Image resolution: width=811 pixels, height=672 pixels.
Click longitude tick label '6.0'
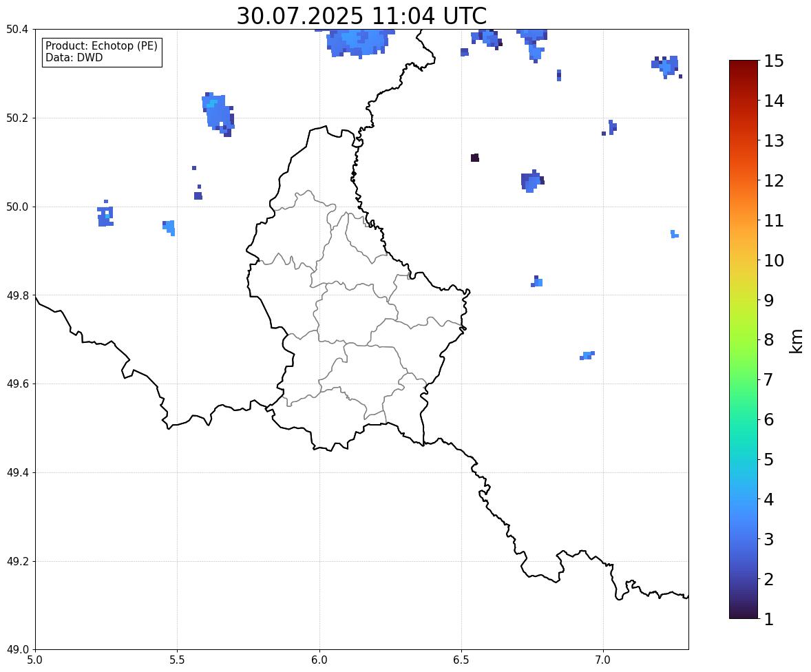click(319, 660)
